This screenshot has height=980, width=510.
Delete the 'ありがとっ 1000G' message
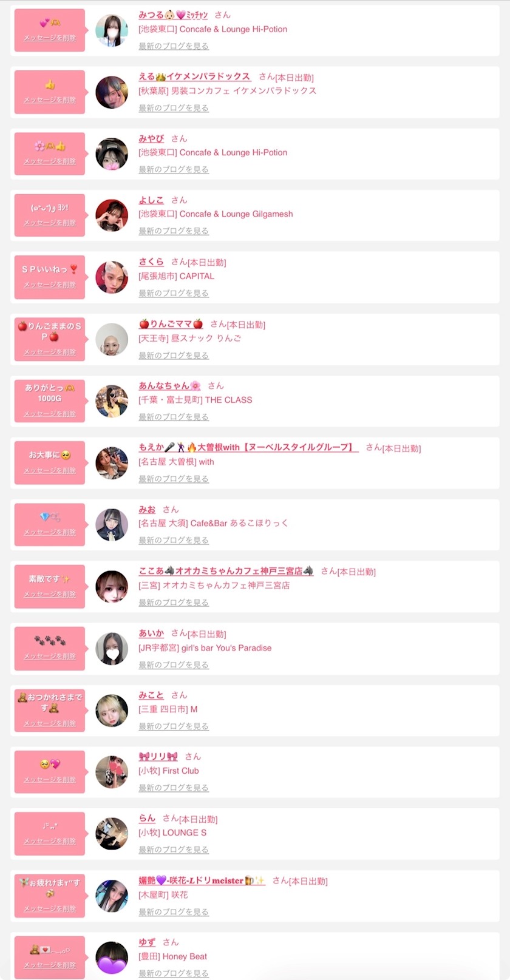click(x=50, y=414)
